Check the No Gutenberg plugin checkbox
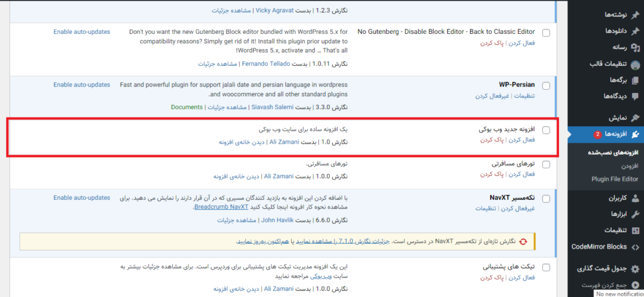 [x=547, y=33]
